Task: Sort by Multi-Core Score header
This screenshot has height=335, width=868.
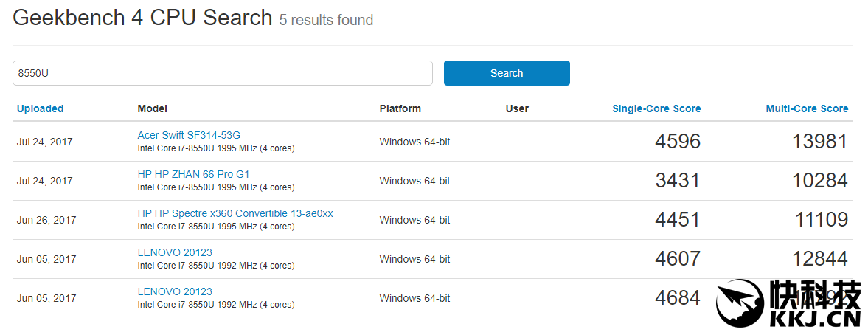Action: [x=807, y=108]
